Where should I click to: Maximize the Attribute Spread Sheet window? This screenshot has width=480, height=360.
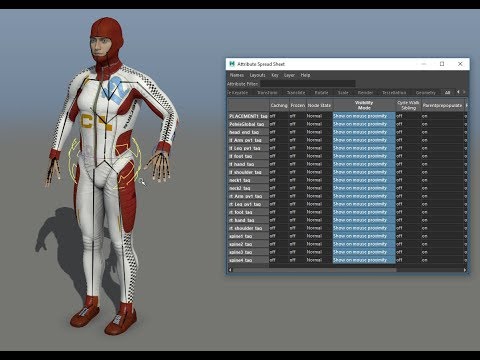pos(442,64)
